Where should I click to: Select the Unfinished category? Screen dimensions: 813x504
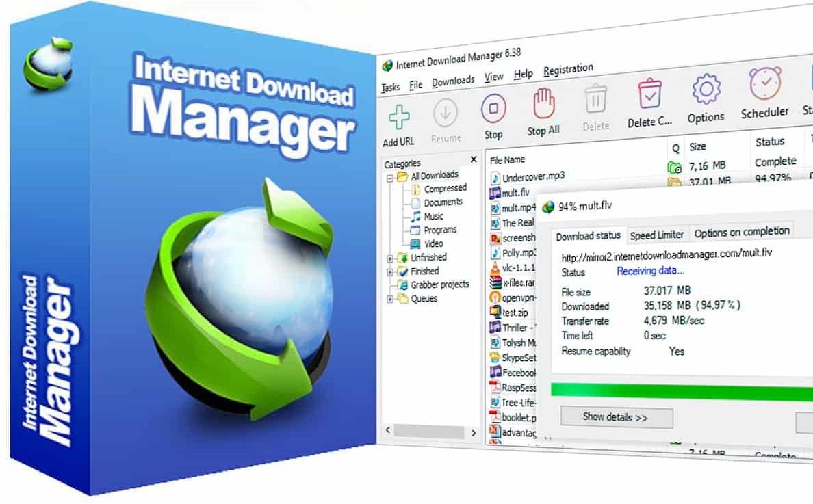coord(428,257)
